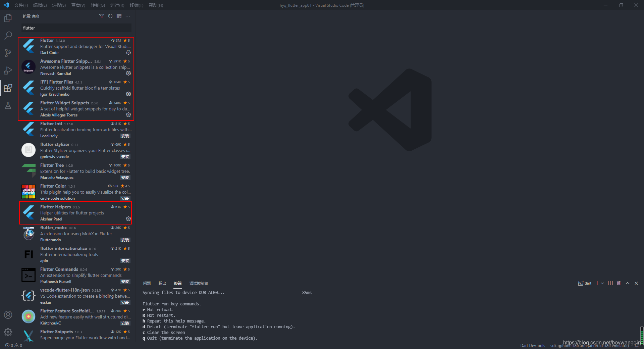Kill terminal with the trash icon
The image size is (644, 349).
pyautogui.click(x=619, y=283)
